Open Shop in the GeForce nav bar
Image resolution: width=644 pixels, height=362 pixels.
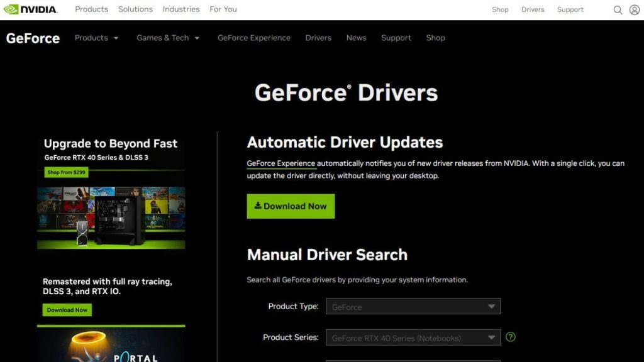pyautogui.click(x=435, y=38)
